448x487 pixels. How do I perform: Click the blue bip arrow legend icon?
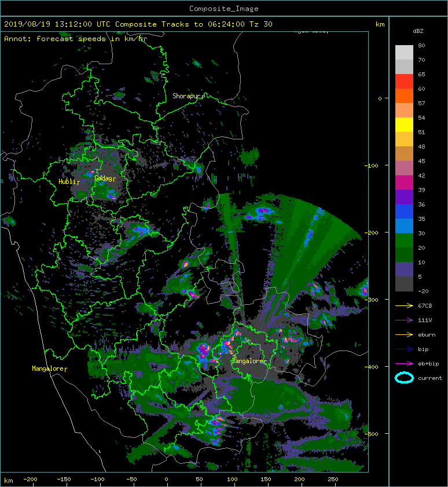pyautogui.click(x=404, y=349)
